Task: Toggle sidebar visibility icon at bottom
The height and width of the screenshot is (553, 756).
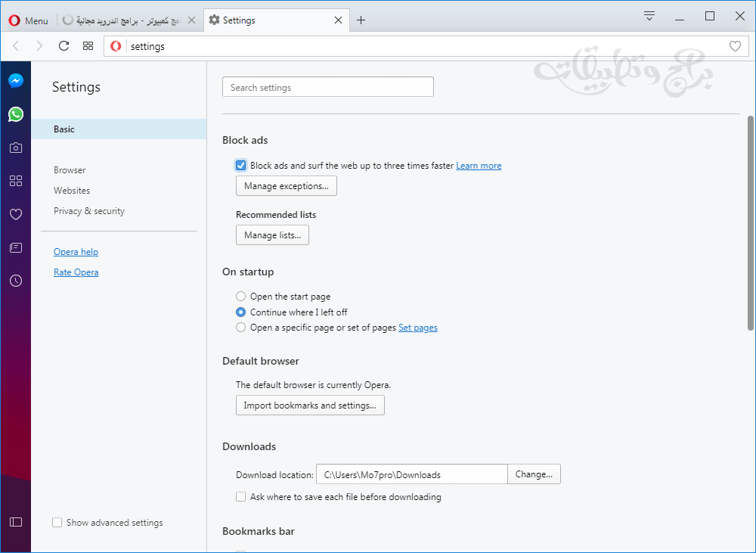Action: pyautogui.click(x=16, y=522)
